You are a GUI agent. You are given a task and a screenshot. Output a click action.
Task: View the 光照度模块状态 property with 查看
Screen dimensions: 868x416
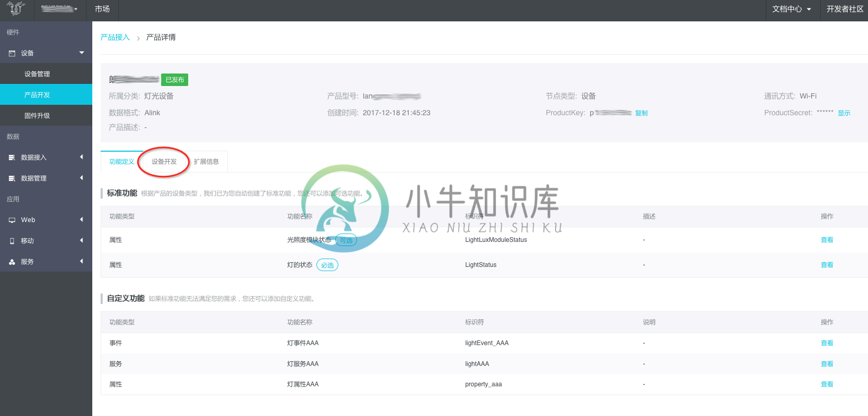(x=827, y=240)
